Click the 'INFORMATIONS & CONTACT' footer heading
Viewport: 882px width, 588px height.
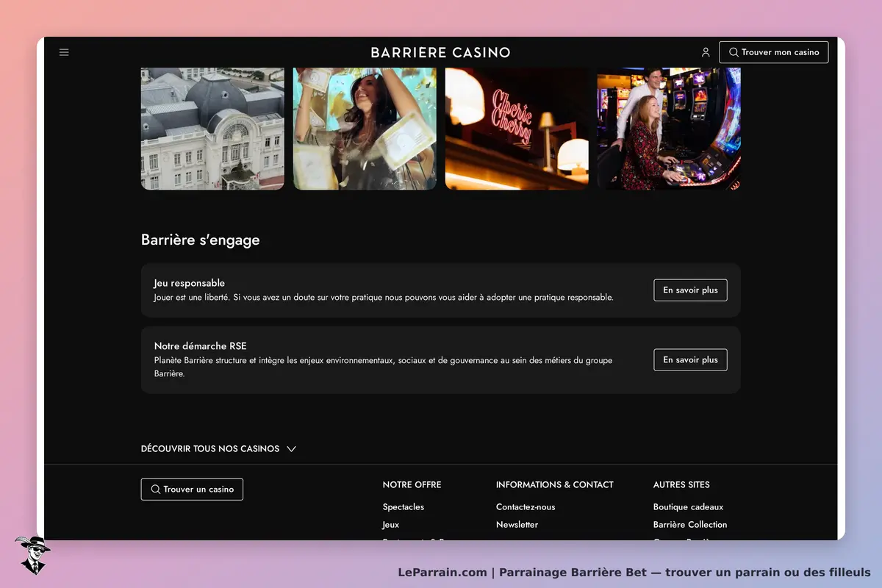[555, 485]
